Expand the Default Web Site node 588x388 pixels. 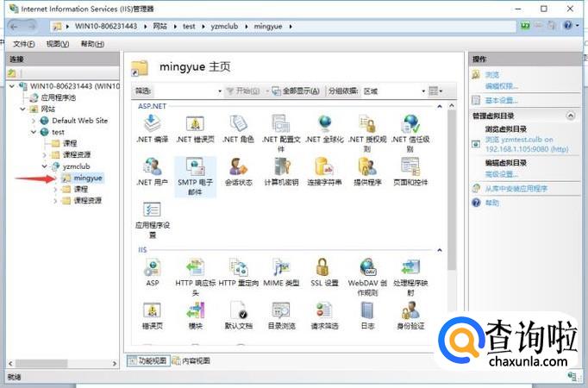coord(34,121)
